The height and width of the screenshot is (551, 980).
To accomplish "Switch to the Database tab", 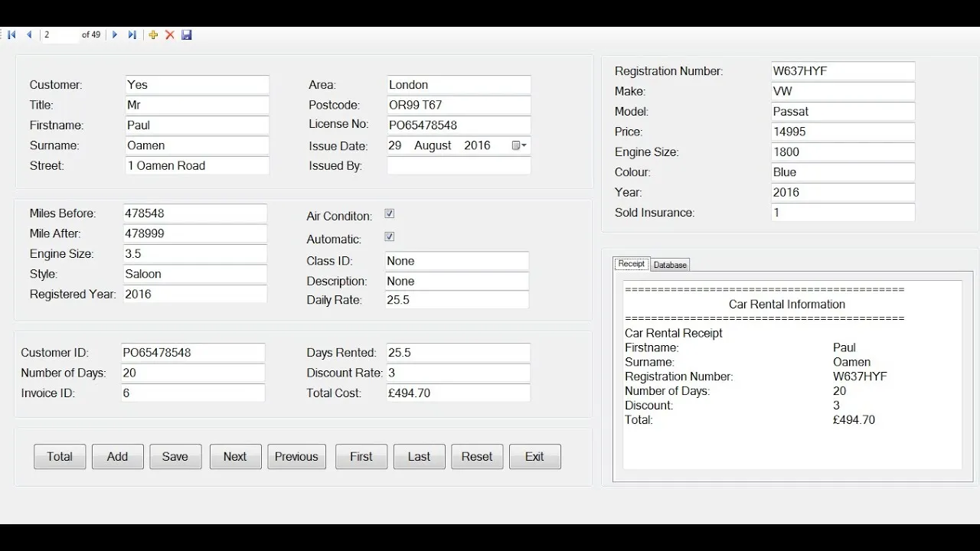I will [x=671, y=265].
